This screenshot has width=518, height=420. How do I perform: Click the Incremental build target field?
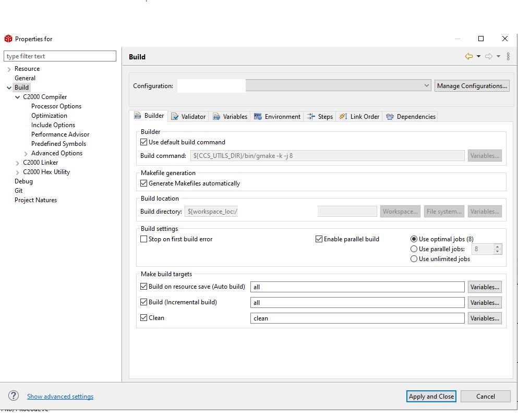pyautogui.click(x=357, y=302)
